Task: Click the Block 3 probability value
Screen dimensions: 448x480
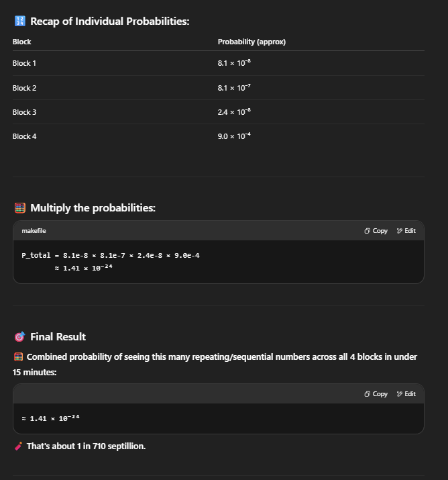Action: click(x=234, y=112)
